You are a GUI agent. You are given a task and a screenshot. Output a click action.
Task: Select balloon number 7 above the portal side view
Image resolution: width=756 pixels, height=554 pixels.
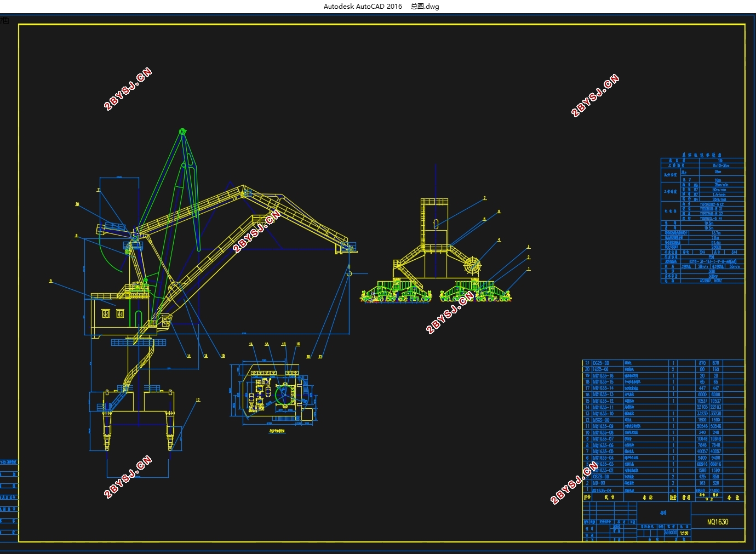pos(484,198)
